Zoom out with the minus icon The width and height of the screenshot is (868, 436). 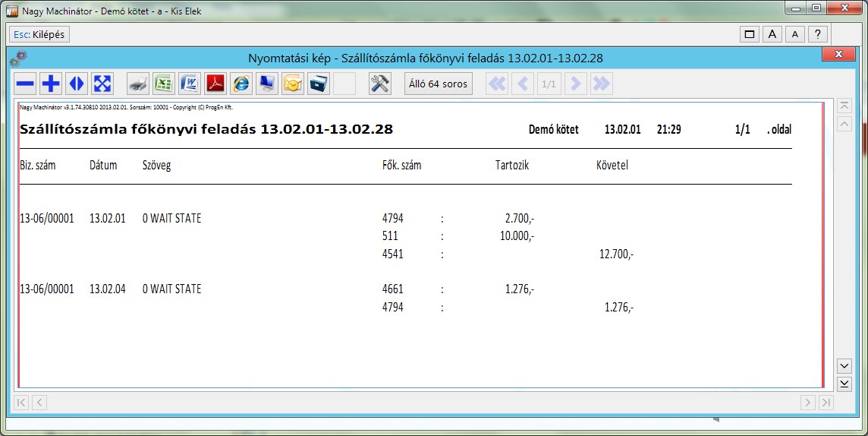tap(25, 84)
